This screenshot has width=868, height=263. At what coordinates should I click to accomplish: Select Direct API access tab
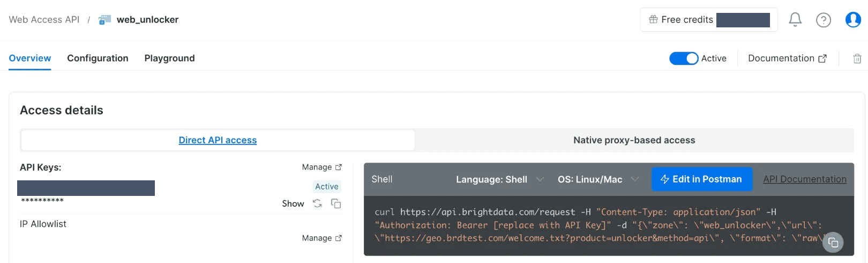(x=218, y=140)
